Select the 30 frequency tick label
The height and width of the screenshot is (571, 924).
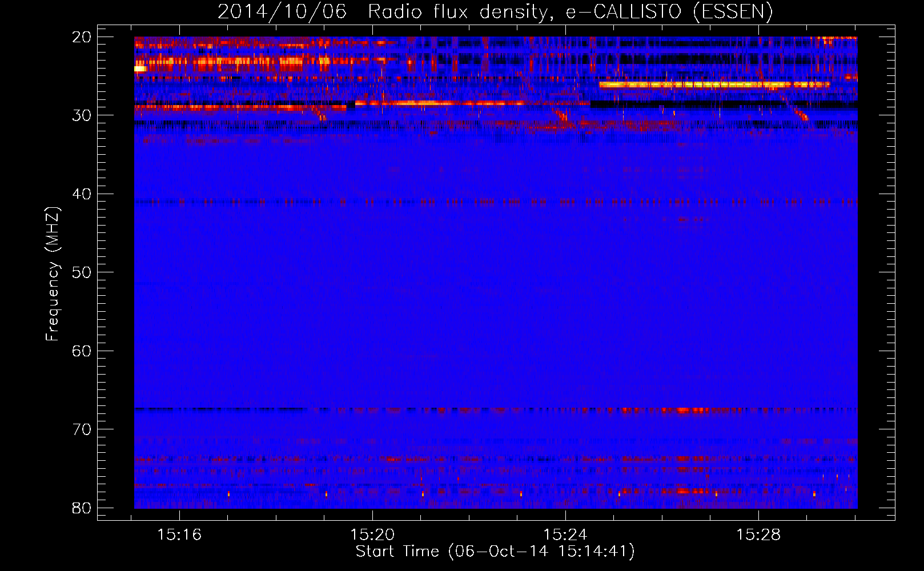(x=82, y=115)
